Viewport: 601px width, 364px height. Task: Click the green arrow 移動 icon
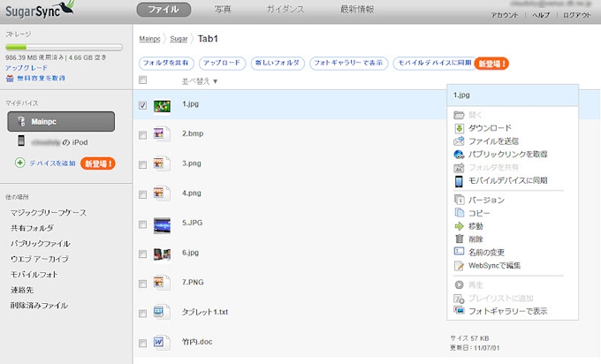[x=459, y=226]
